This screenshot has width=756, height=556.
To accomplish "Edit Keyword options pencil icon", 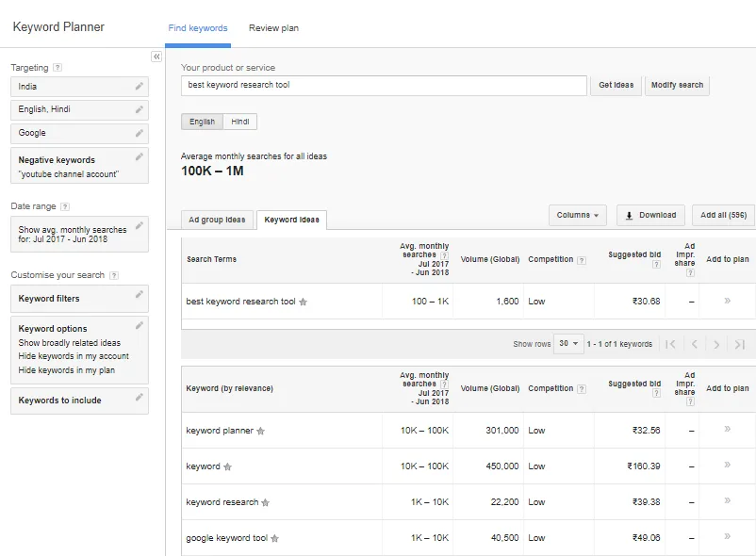I will pos(139,325).
